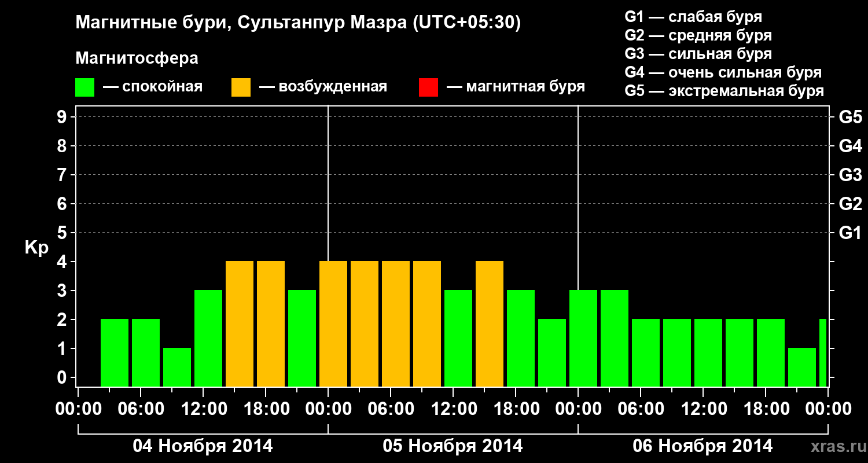Image resolution: width=868 pixels, height=463 pixels.
Task: Click the green Kp 3 bar at 12:00 on 05 Ноября
Action: [458, 338]
